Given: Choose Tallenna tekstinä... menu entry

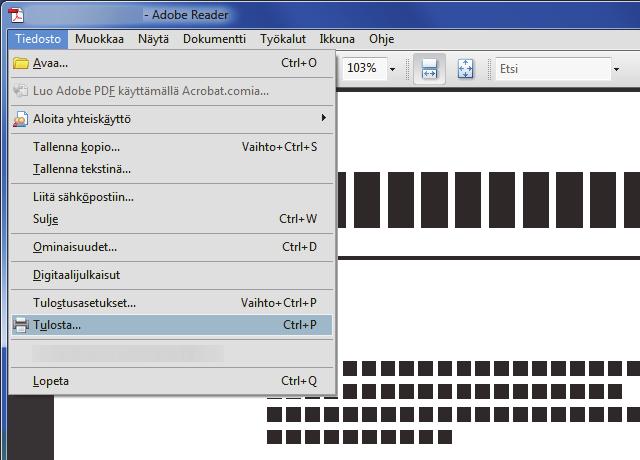Looking at the screenshot, I should pos(172,169).
